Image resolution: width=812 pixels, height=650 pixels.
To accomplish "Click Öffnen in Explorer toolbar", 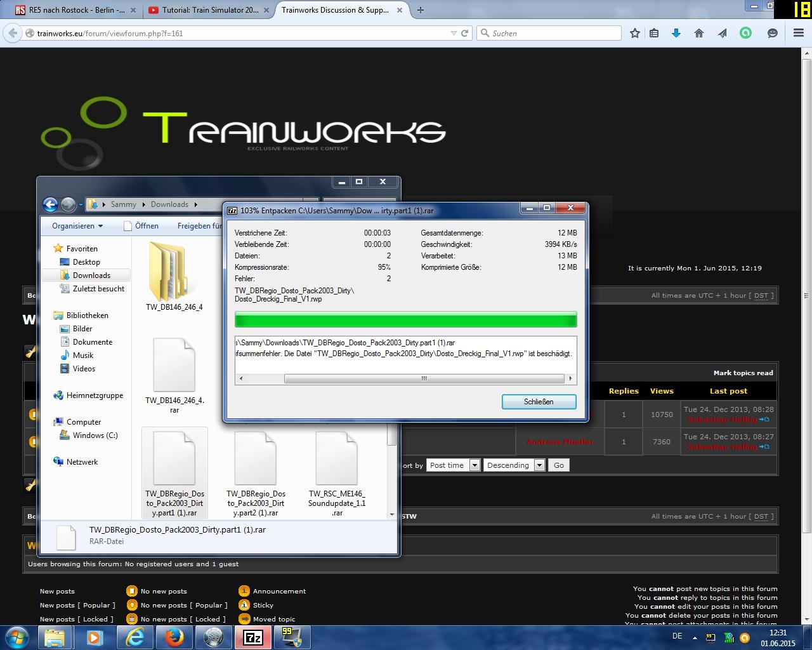I will 141,226.
